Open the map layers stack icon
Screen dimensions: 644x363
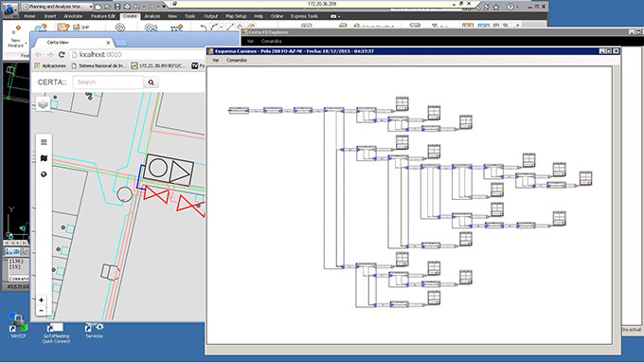(x=44, y=103)
